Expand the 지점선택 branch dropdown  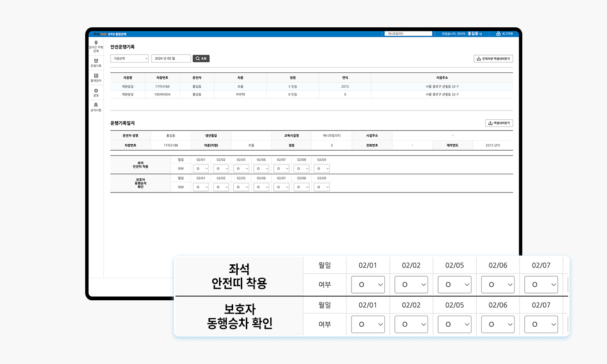[x=129, y=59]
